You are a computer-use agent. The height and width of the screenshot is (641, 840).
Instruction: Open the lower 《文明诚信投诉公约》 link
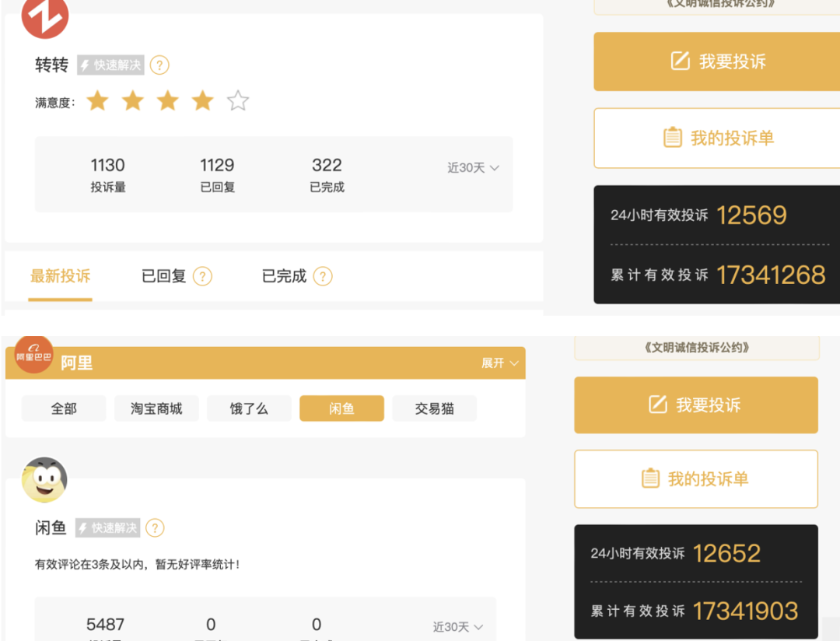pyautogui.click(x=696, y=348)
